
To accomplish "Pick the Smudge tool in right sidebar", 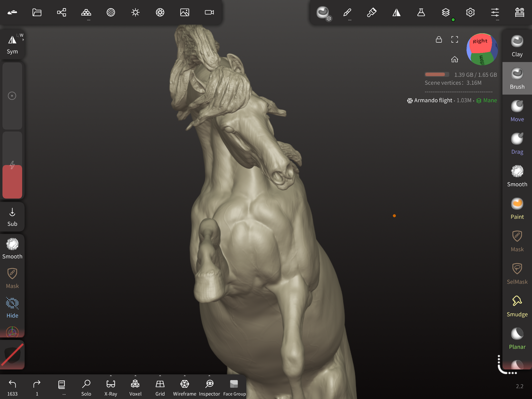I will [x=517, y=306].
